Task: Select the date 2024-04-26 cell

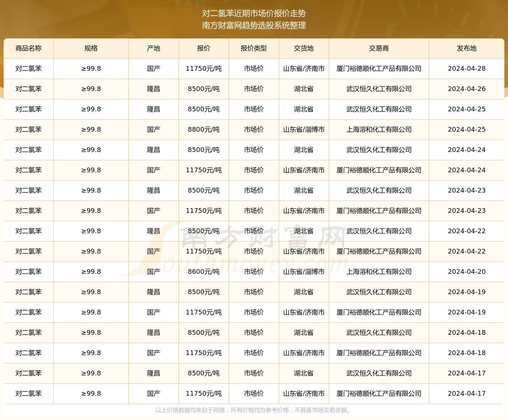Action: [467, 89]
